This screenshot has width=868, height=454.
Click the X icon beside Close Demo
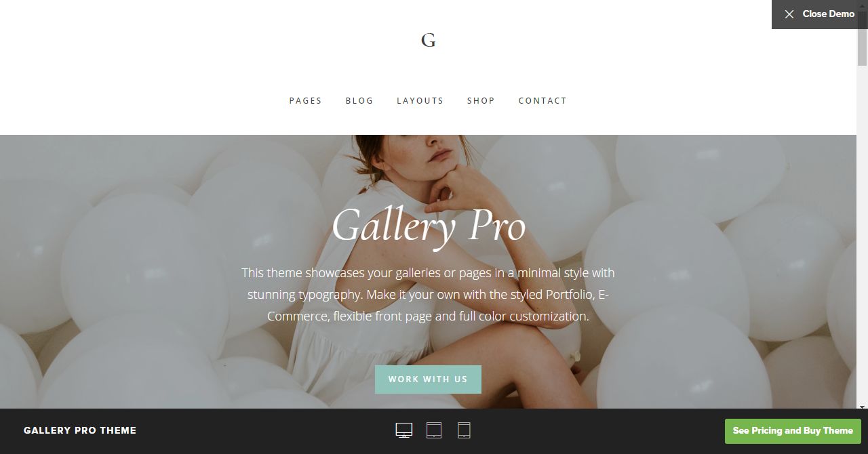(x=789, y=14)
